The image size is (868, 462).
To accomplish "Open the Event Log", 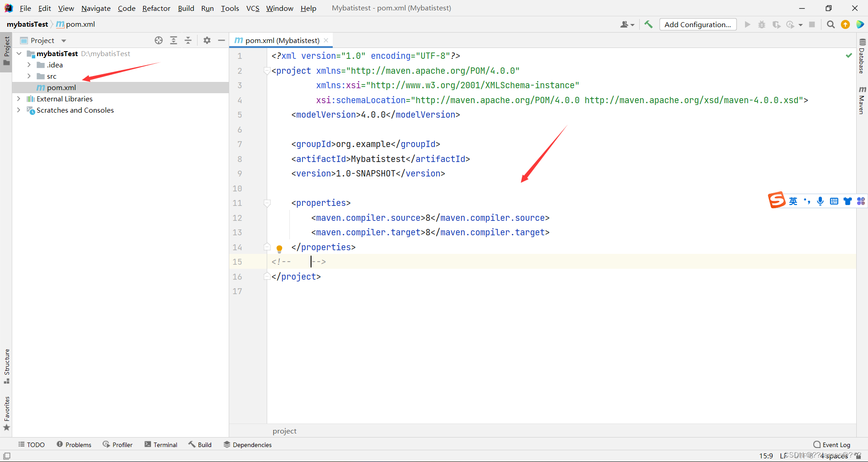I will coord(832,445).
